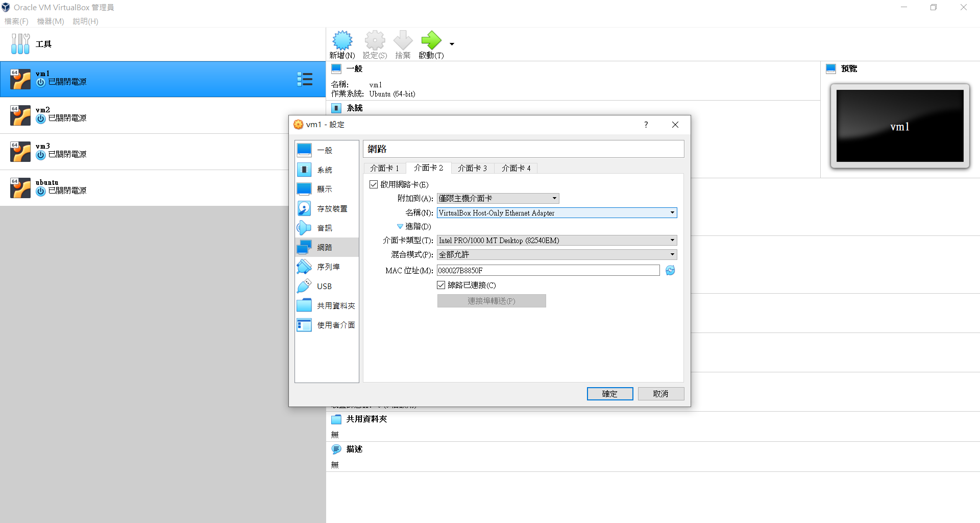980x523 pixels.
Task: Click the 新增 (New) toolbar icon
Action: 342,40
